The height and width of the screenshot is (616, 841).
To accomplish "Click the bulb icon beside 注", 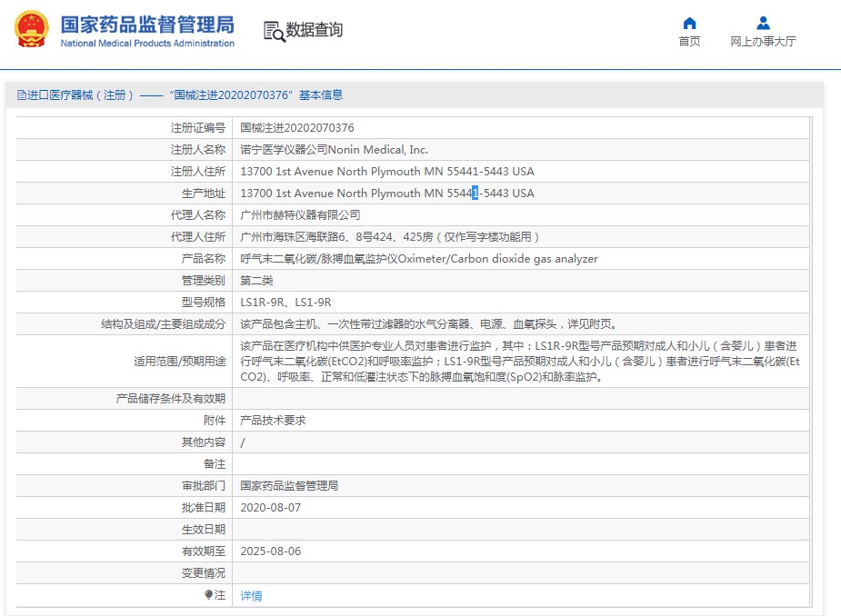I will (x=208, y=594).
